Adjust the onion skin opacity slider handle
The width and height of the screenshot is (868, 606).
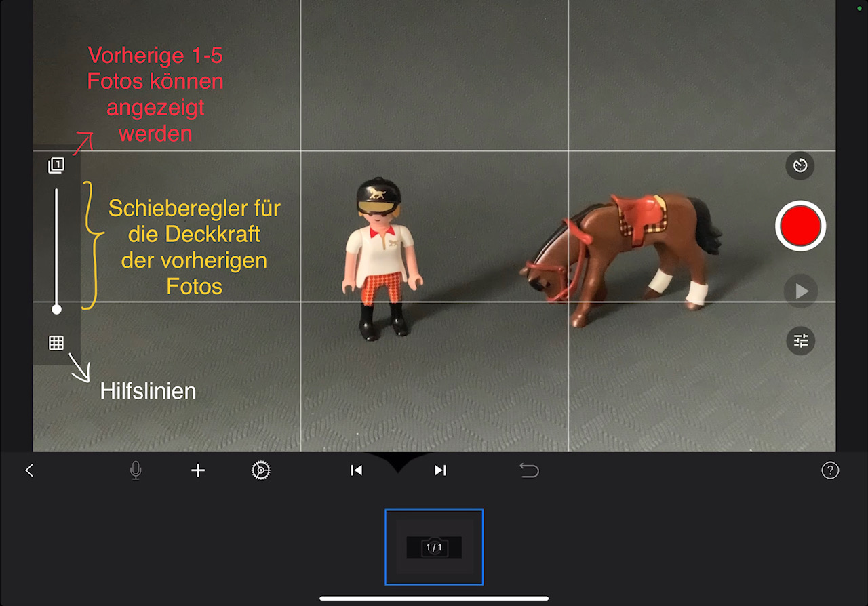click(57, 310)
